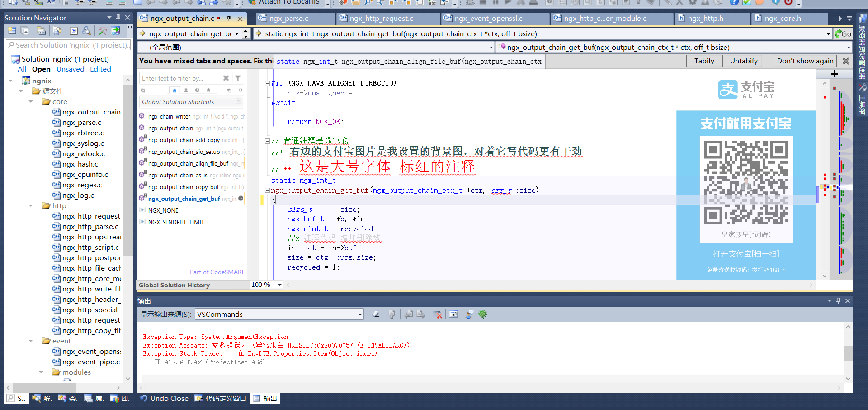Select the Open filter in Solution Navigator

41,69
